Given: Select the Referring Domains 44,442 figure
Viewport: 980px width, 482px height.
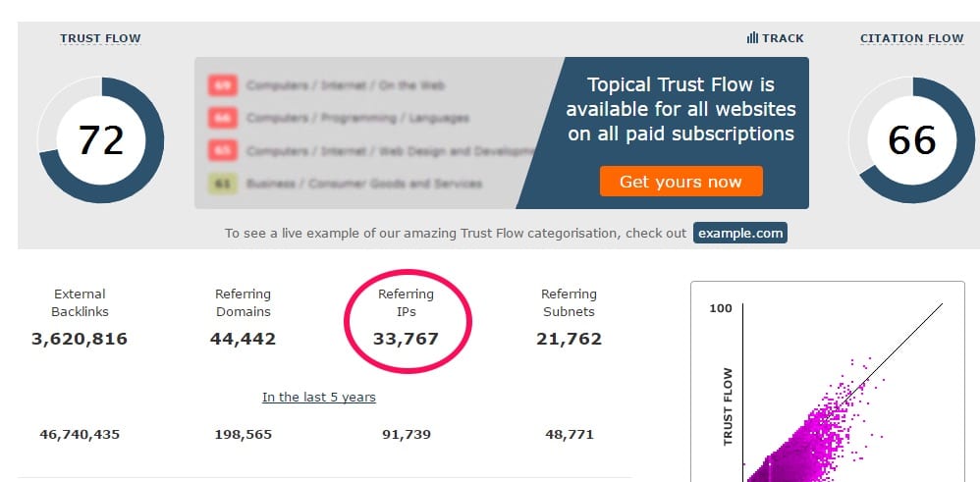Looking at the screenshot, I should 243,339.
